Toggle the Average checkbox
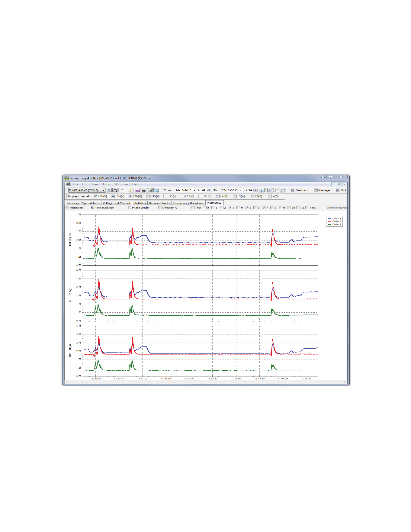 click(x=316, y=190)
